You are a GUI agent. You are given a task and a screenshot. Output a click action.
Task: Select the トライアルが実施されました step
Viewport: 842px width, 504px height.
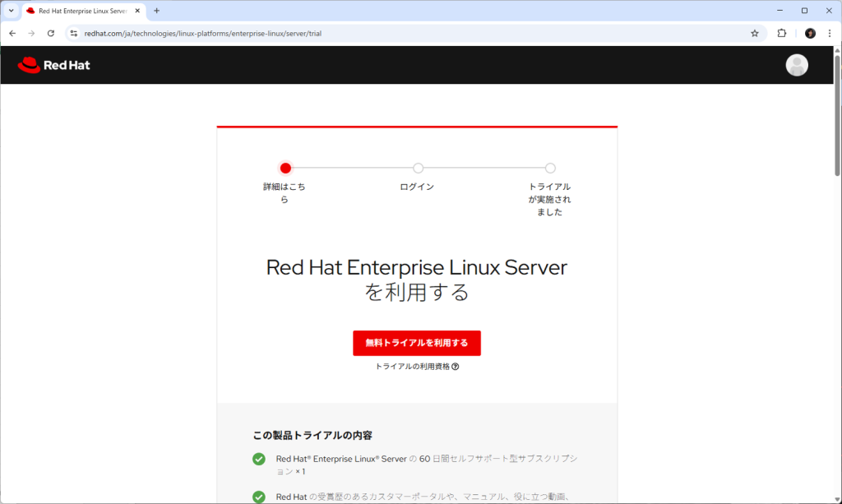(550, 169)
